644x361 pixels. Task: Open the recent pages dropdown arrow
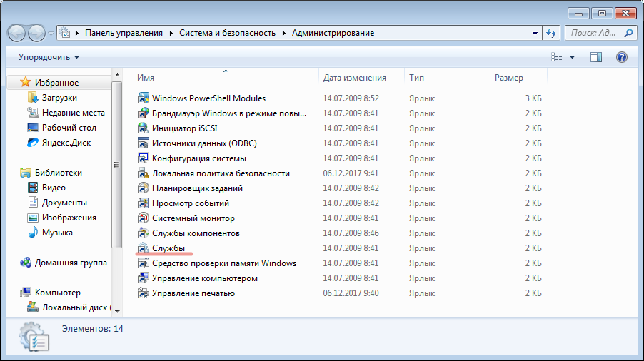click(x=51, y=34)
